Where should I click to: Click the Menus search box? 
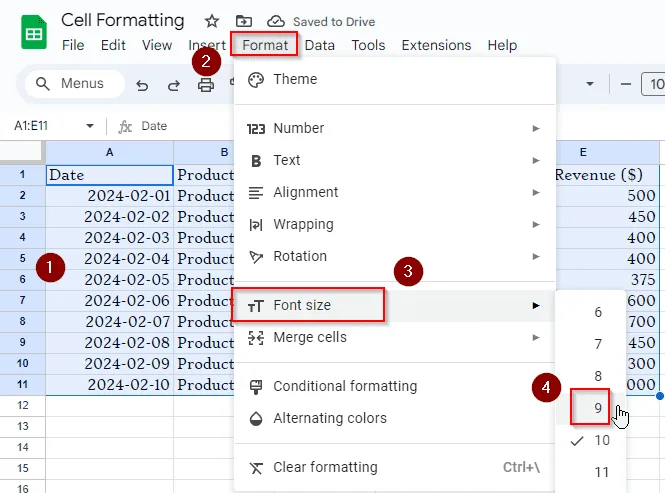(75, 84)
